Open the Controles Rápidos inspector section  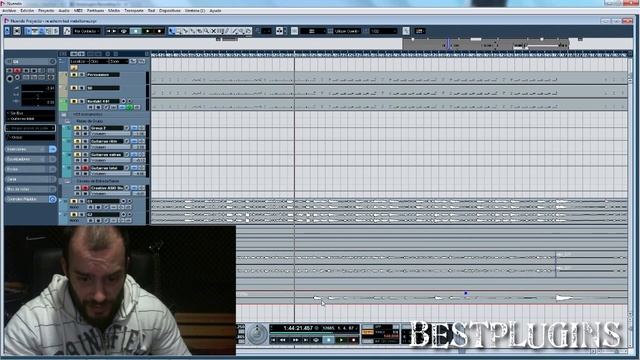click(26, 199)
